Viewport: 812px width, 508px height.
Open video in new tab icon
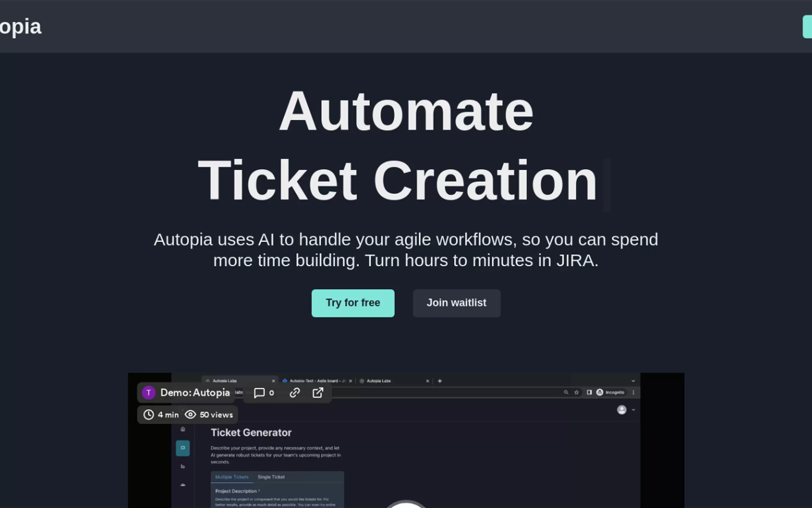[317, 393]
